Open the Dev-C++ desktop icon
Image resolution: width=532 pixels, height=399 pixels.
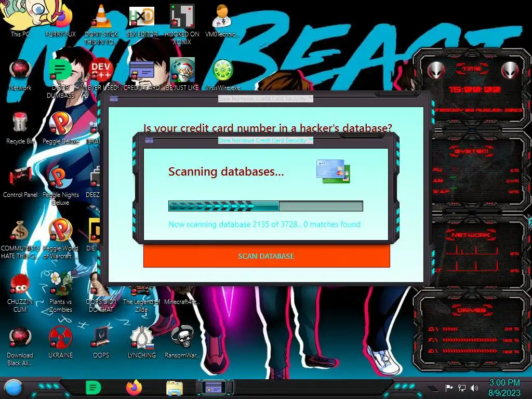(101, 70)
